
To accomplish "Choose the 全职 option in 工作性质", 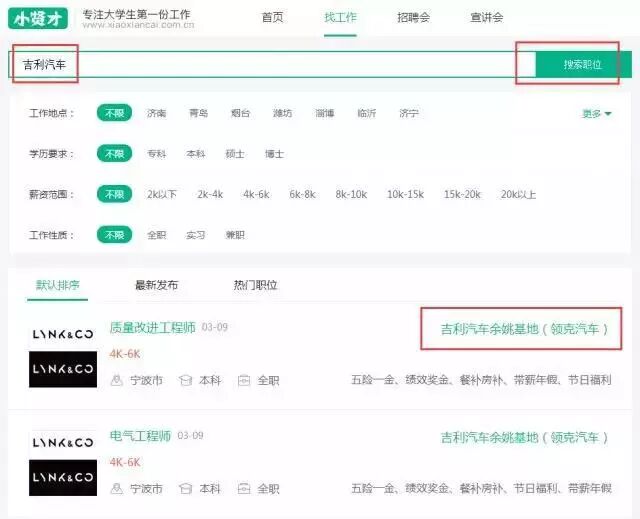I will tap(156, 235).
